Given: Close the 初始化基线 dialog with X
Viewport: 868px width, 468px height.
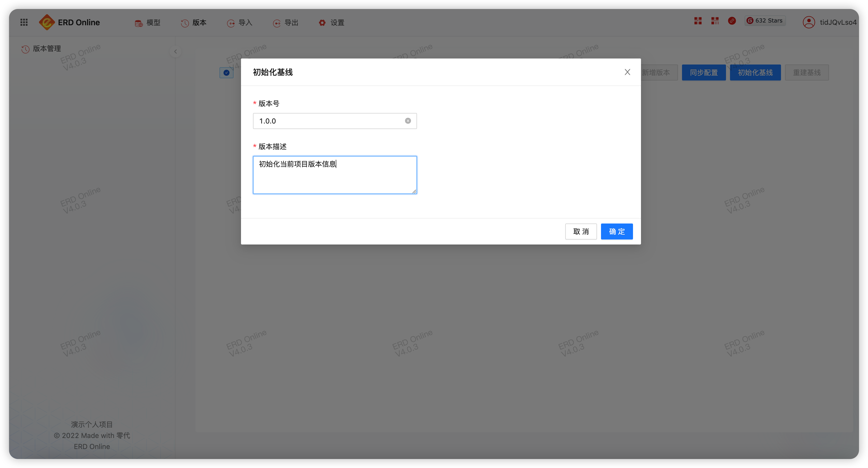Looking at the screenshot, I should tap(627, 72).
